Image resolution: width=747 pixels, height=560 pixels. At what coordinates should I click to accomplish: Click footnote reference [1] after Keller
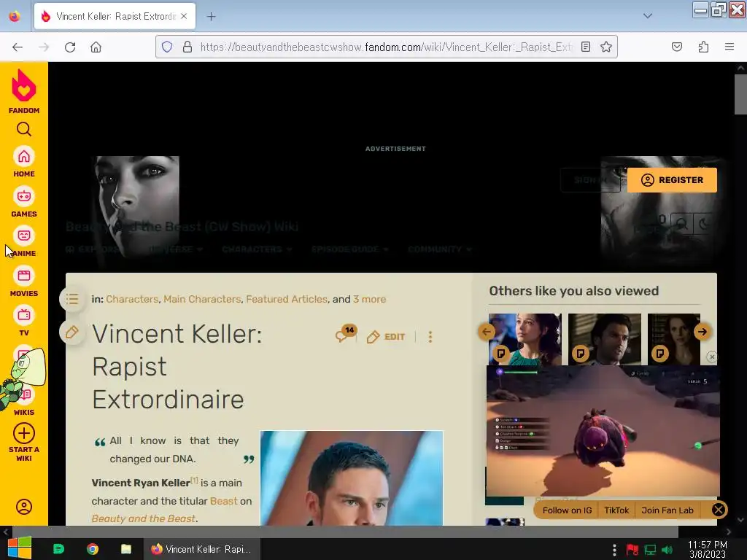click(194, 480)
